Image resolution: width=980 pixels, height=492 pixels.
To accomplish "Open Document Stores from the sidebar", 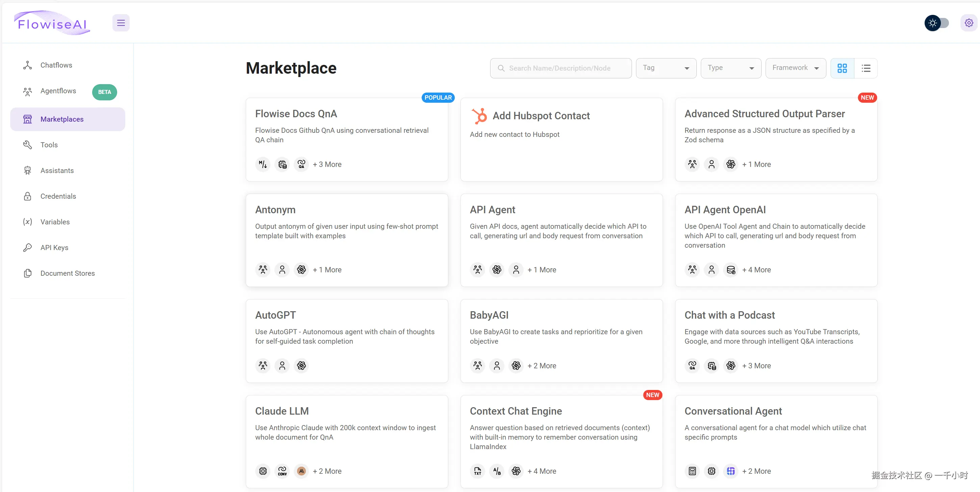I will tap(67, 273).
